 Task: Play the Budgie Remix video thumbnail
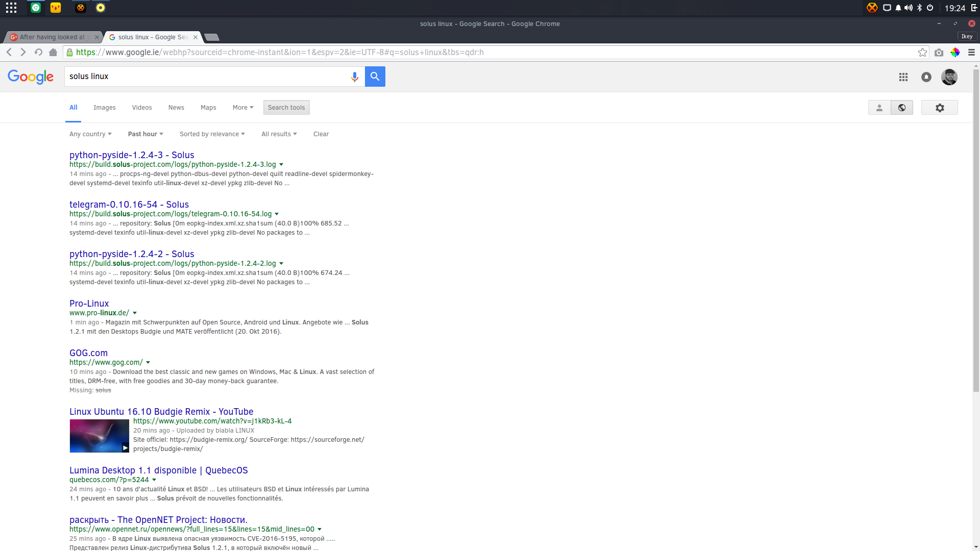click(x=100, y=436)
